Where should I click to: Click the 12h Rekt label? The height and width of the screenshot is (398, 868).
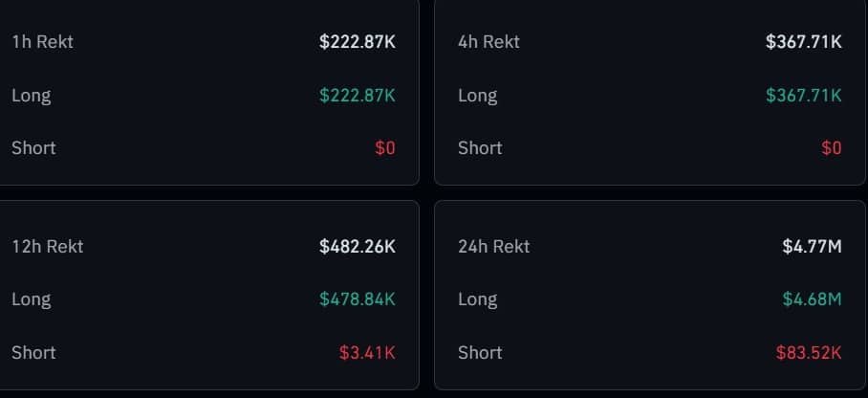(x=48, y=246)
